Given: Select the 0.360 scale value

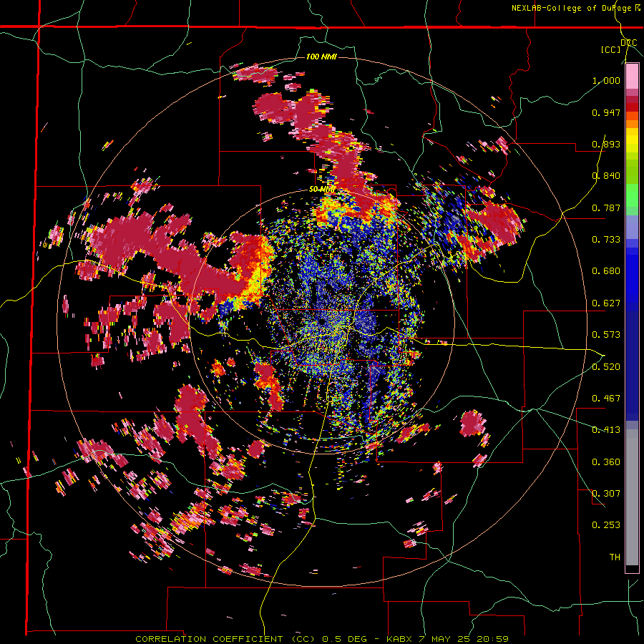Looking at the screenshot, I should [606, 462].
